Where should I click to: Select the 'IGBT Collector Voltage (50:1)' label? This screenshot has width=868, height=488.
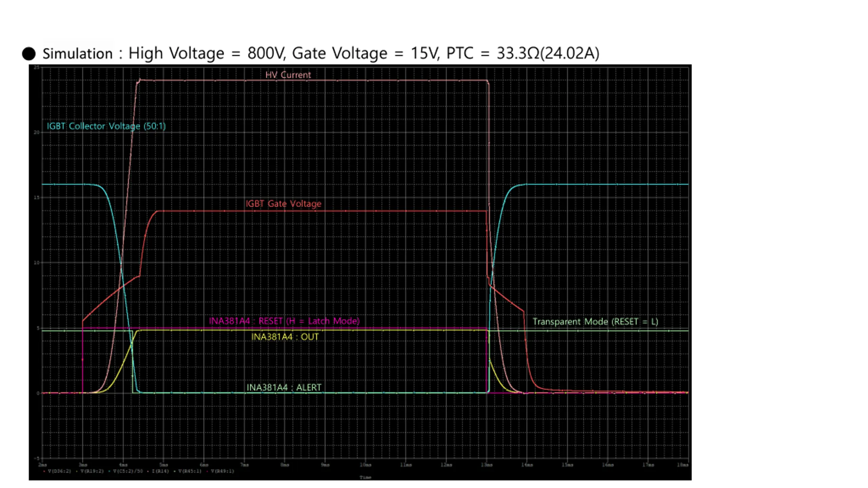pyautogui.click(x=106, y=126)
